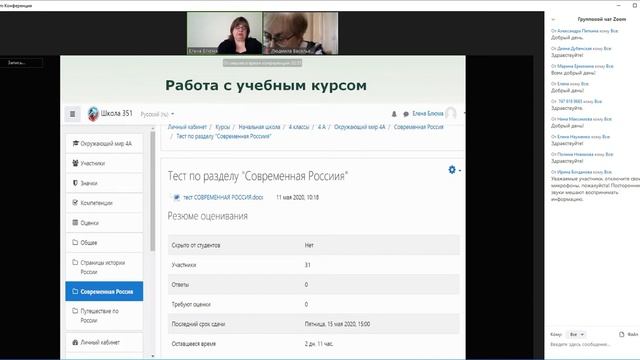Select the highlighted Современная Россия section
This screenshot has width=640, height=360.
104,291
